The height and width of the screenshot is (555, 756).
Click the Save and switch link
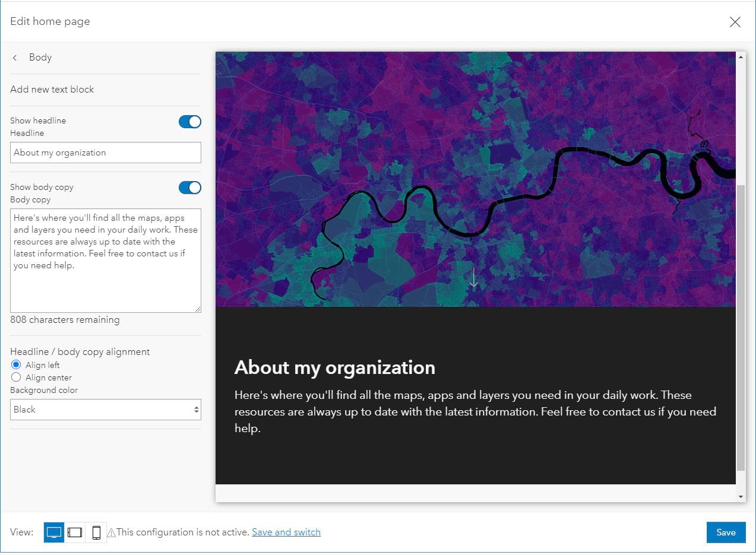[x=286, y=532]
